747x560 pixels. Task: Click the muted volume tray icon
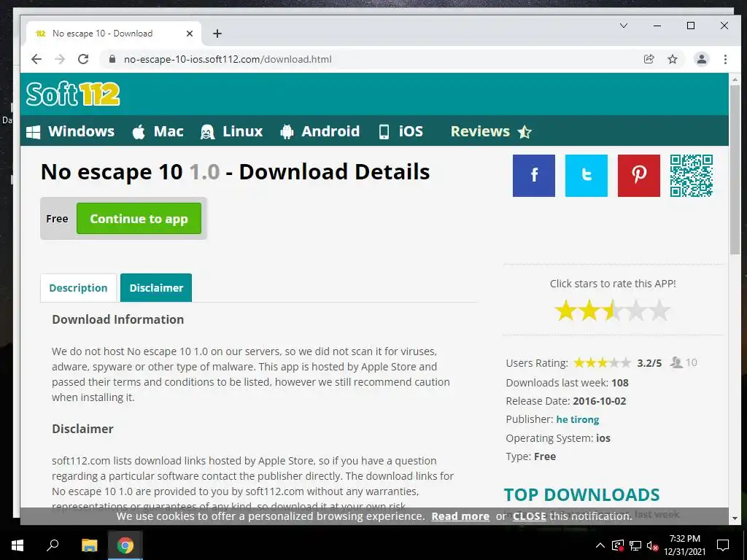click(652, 545)
